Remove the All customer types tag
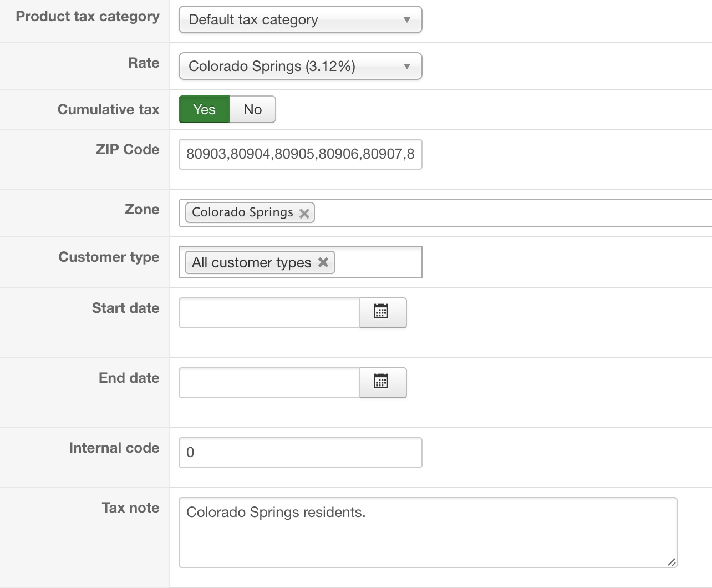 [323, 262]
